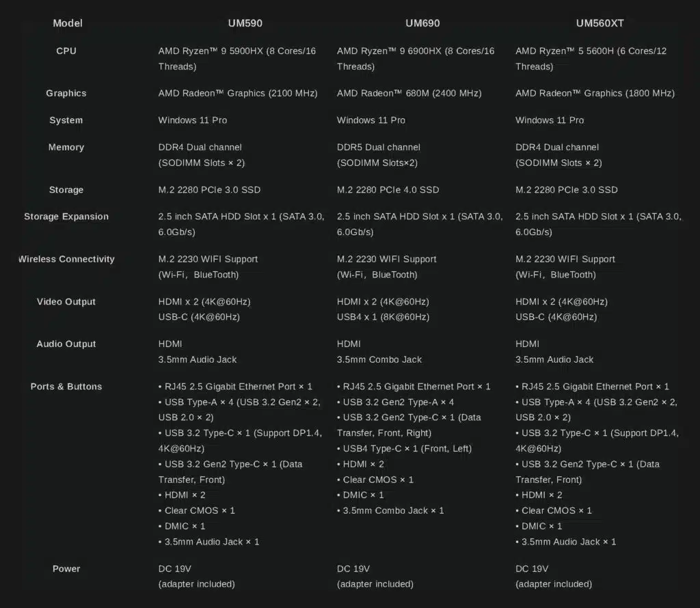Click the DDR5 Dual channel memory text
Viewport: 700px width, 608px height.
click(378, 147)
